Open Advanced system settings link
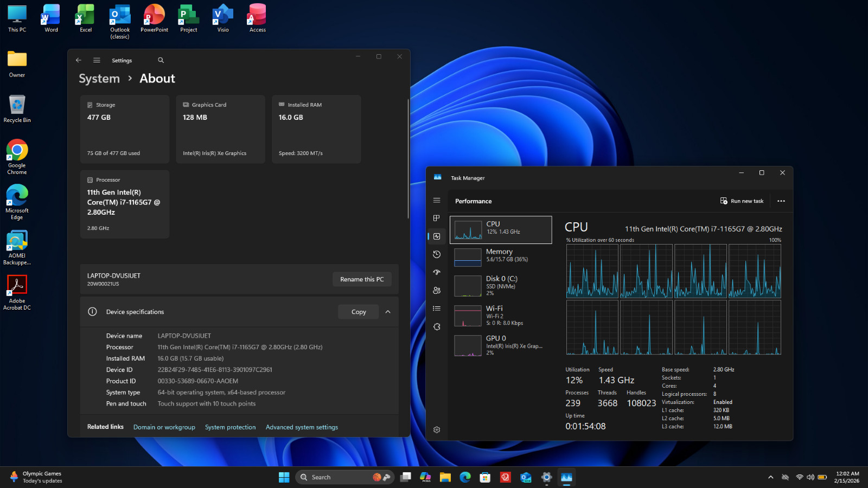This screenshot has width=868, height=488. (x=302, y=427)
